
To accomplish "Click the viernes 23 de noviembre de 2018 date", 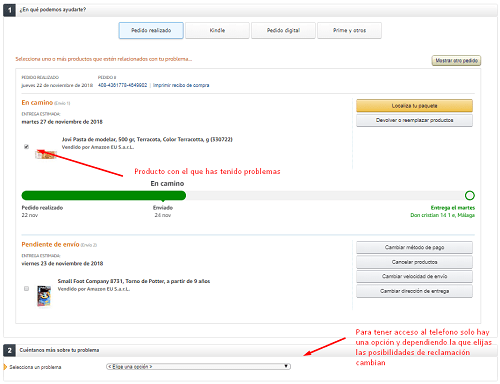I will [x=62, y=263].
